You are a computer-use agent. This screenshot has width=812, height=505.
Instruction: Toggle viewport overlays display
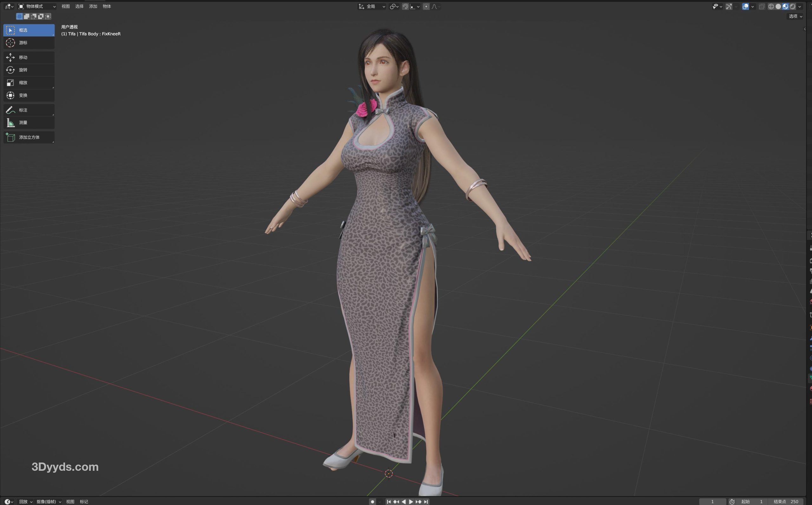[745, 6]
